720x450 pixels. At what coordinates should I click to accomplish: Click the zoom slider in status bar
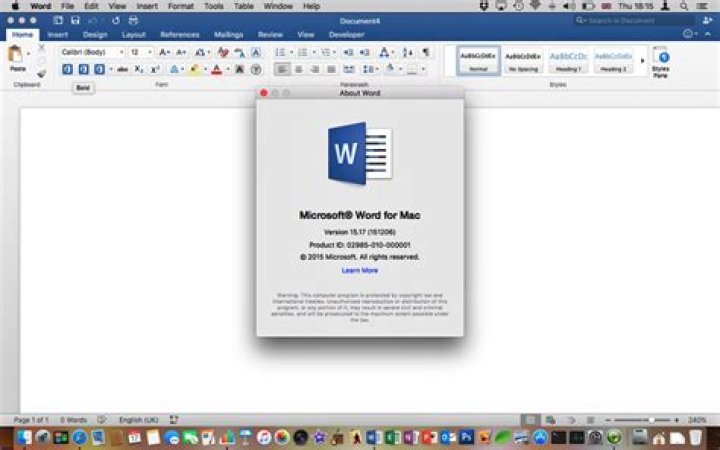(642, 420)
